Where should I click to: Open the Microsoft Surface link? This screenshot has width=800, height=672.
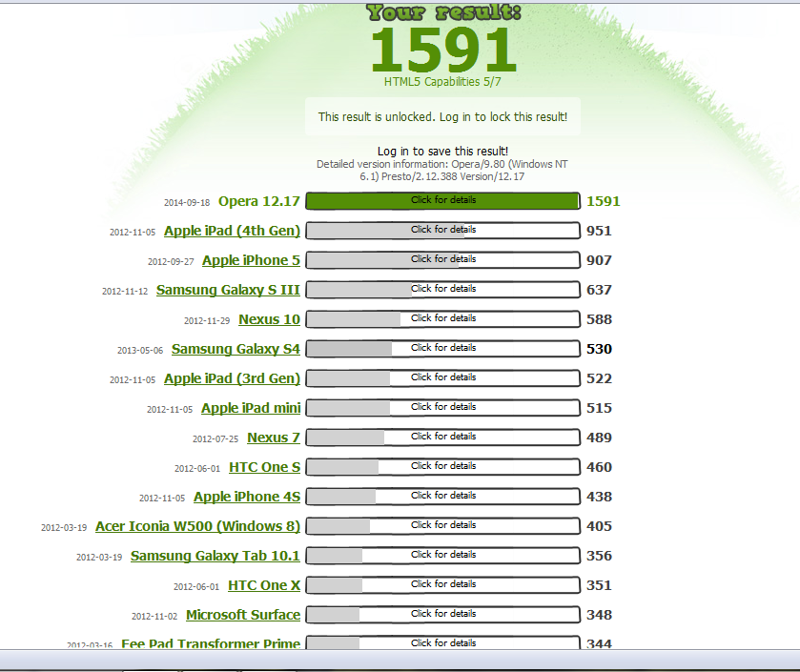[x=243, y=616]
